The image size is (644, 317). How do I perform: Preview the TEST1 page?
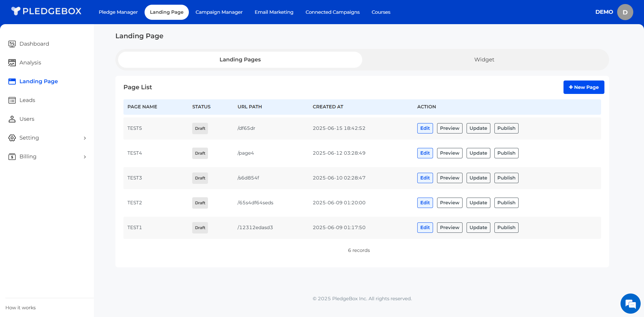(x=450, y=227)
